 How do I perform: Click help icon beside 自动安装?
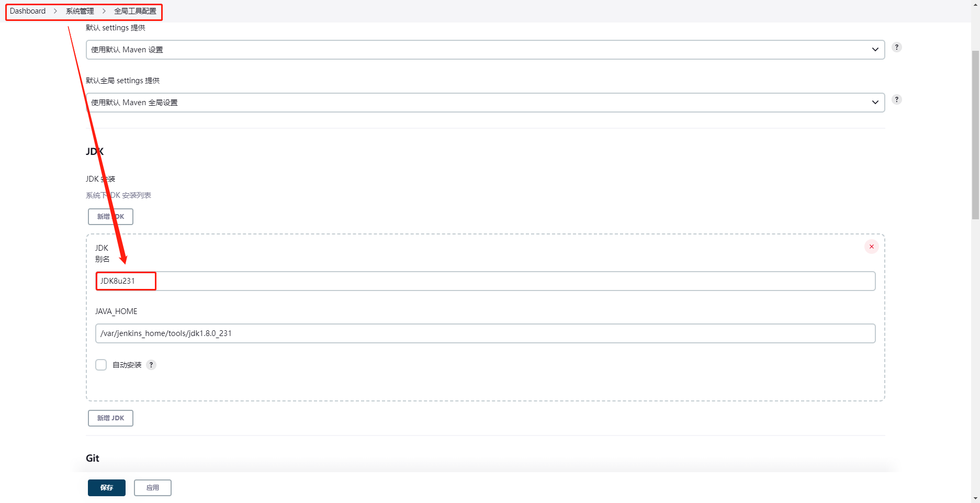(151, 365)
